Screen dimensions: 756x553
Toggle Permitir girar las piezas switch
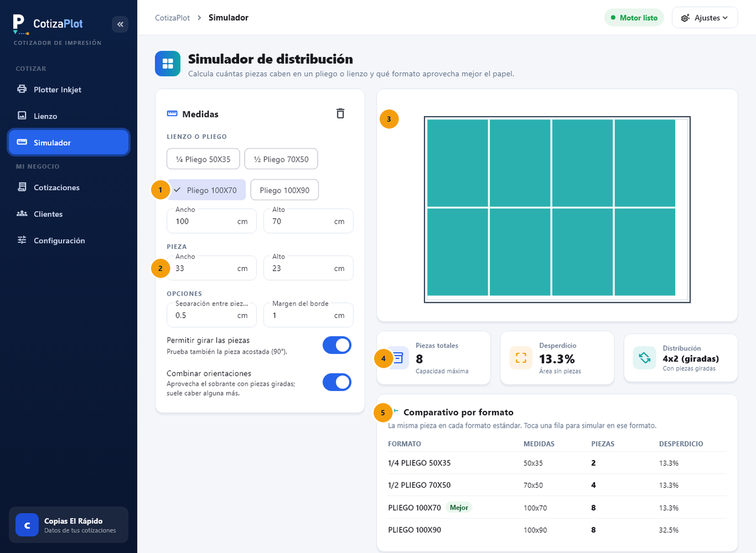click(337, 345)
